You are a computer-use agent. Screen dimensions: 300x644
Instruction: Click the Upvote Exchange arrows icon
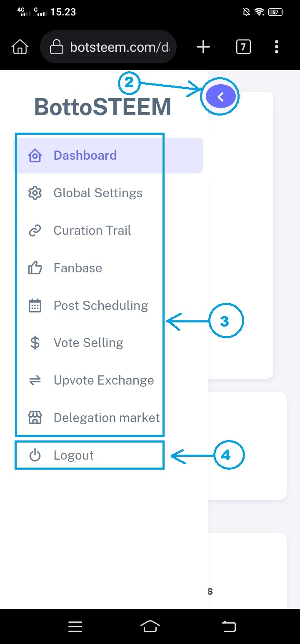click(x=35, y=380)
